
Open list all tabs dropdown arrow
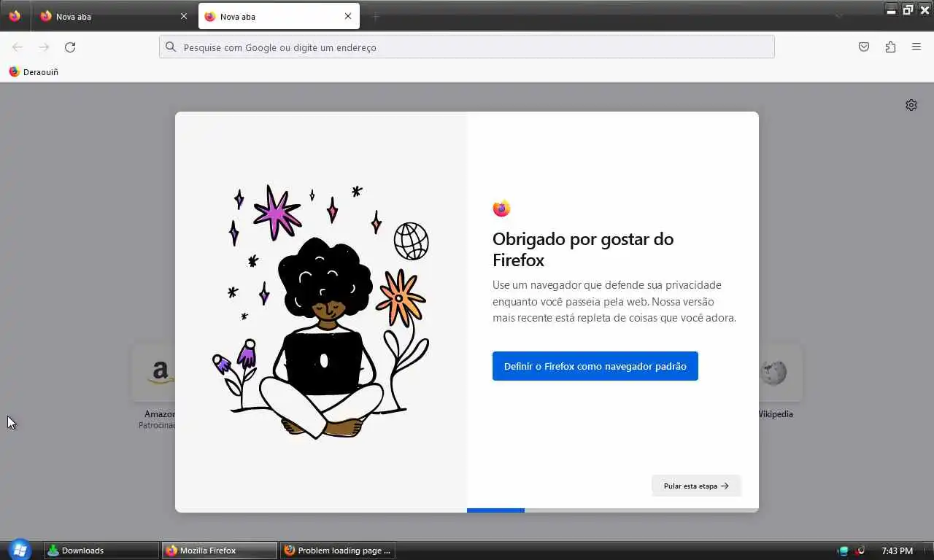click(x=838, y=16)
